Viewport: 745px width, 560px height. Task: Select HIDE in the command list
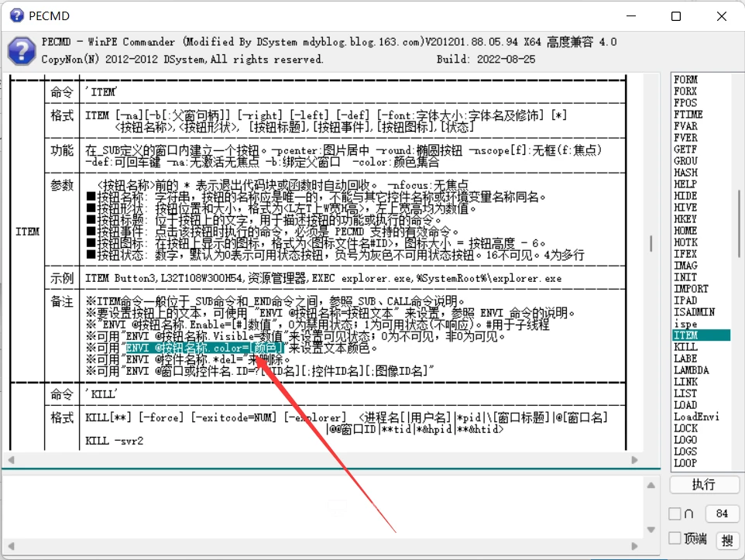coord(685,196)
